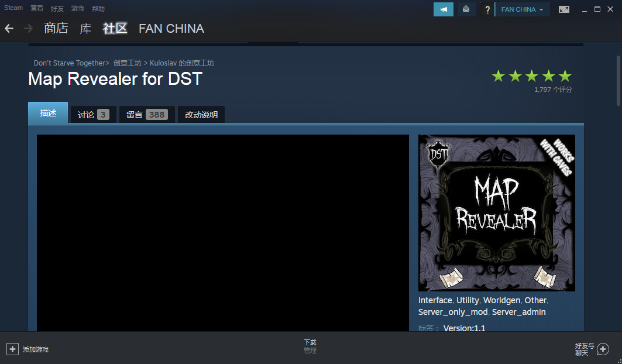This screenshot has height=364, width=622.
Task: Go forward with the right arrow
Action: [28, 29]
